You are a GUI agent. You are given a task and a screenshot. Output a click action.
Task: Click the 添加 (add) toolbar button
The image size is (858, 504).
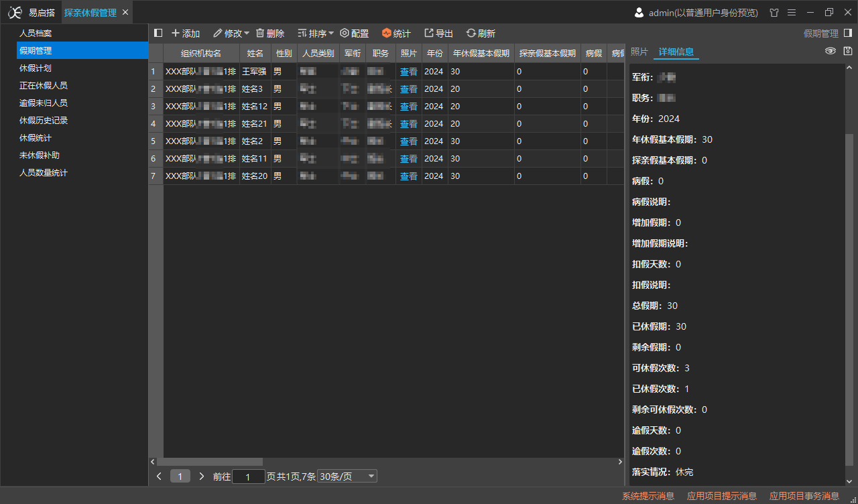[x=186, y=34]
